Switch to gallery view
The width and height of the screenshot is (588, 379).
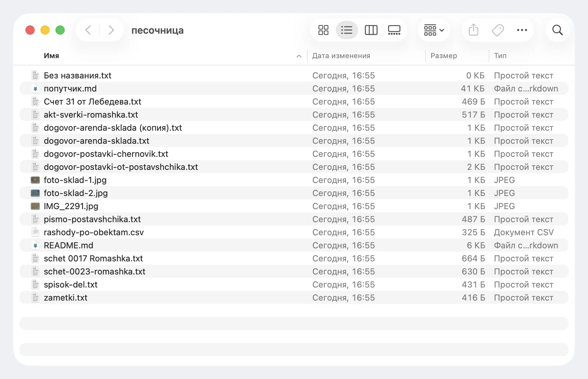point(394,30)
